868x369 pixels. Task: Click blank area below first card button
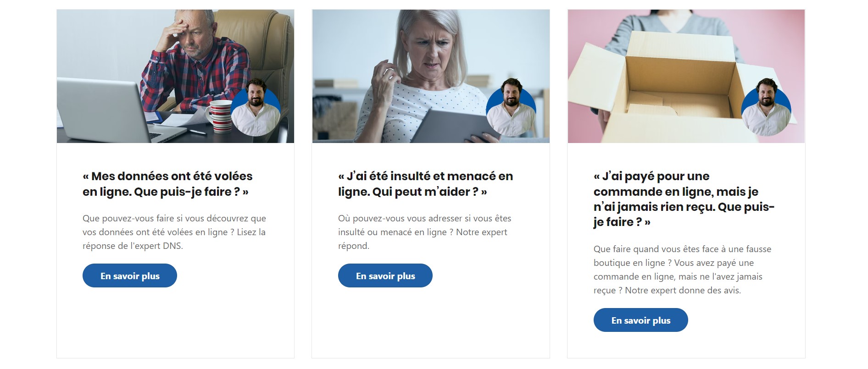click(175, 323)
